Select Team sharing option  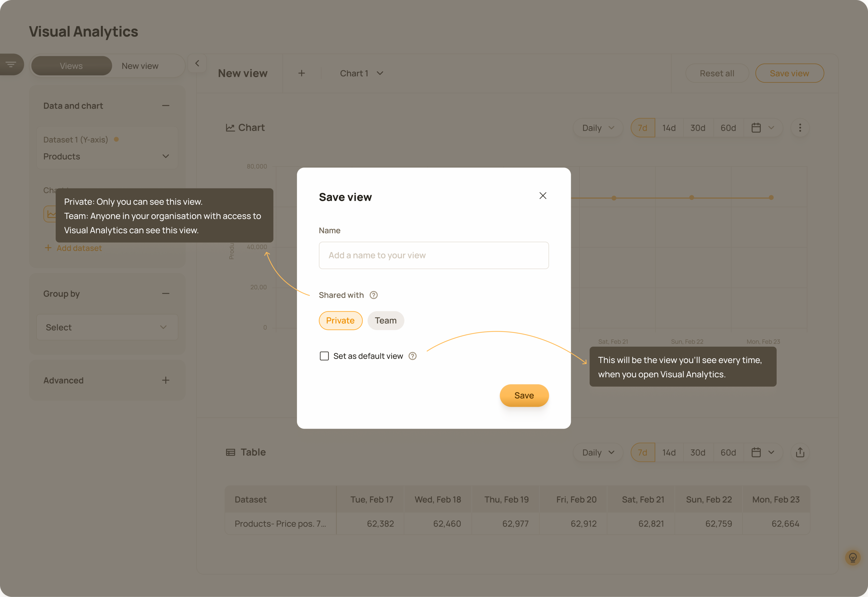coord(386,321)
